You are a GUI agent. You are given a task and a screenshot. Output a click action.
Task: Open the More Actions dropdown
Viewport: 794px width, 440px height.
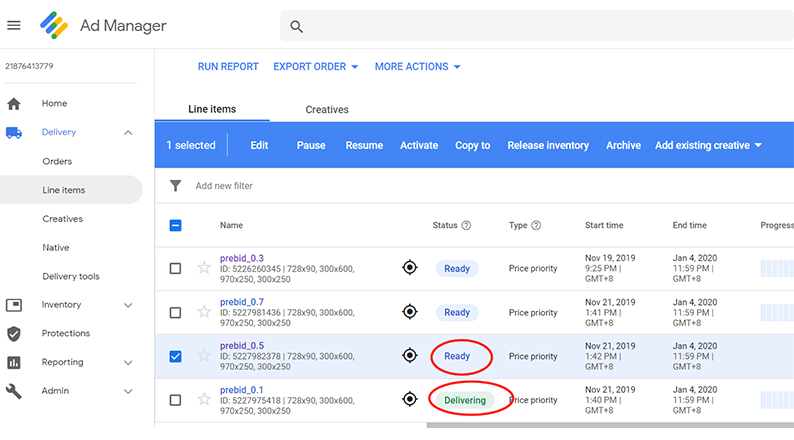point(417,67)
